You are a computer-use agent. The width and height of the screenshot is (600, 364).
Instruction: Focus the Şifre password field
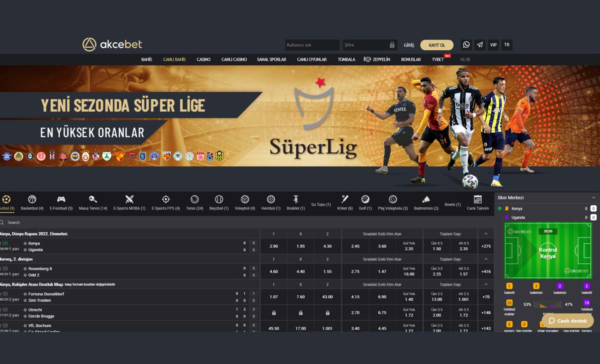(x=370, y=45)
